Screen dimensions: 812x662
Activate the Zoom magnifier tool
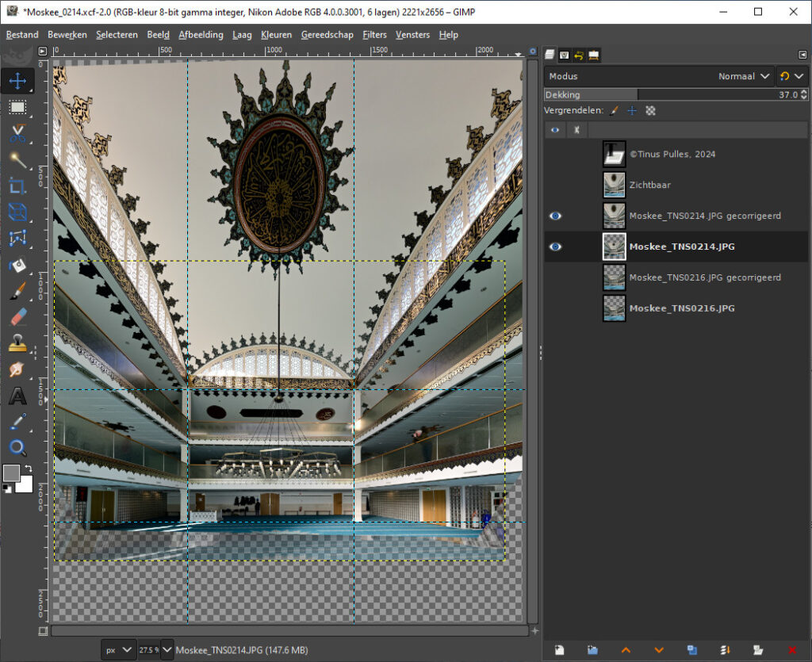coord(17,448)
